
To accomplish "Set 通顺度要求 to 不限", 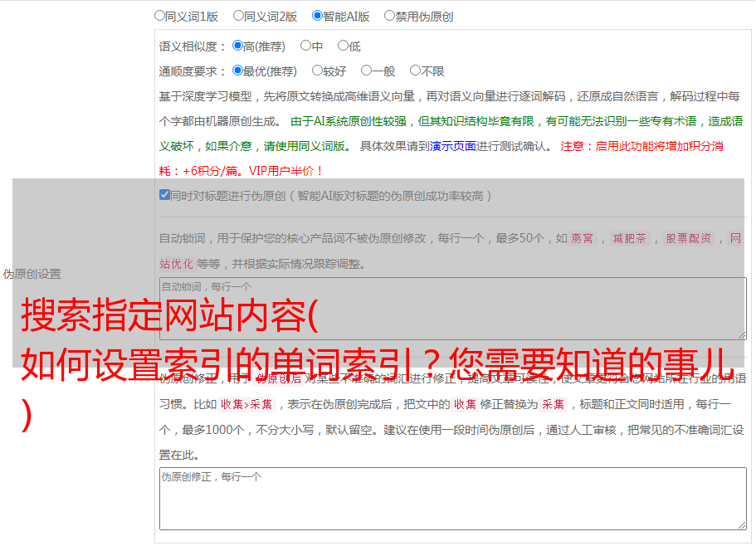I will [415, 71].
